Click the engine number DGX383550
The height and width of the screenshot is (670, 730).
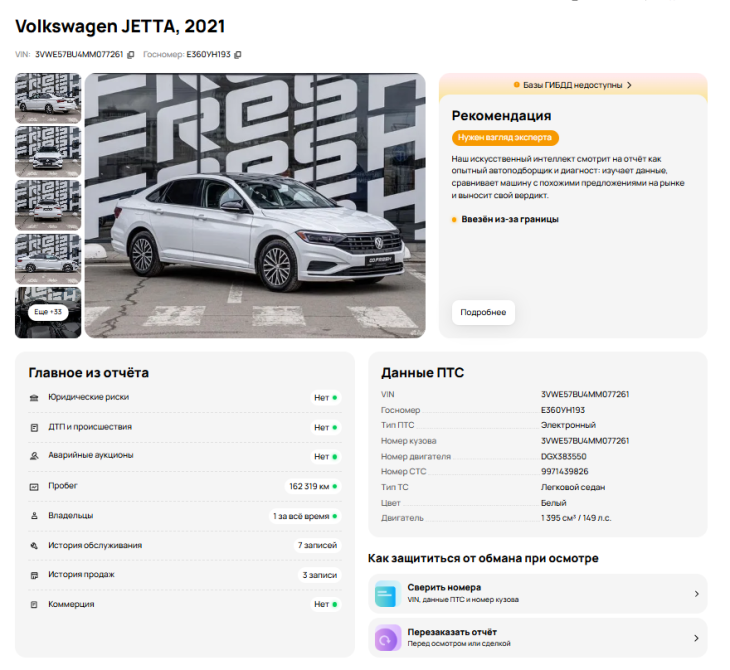(563, 456)
